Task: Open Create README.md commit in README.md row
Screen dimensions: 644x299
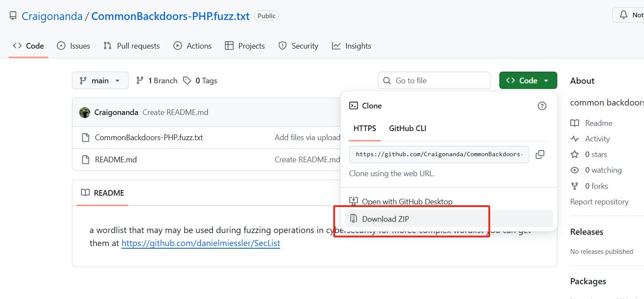Action: coord(307,160)
